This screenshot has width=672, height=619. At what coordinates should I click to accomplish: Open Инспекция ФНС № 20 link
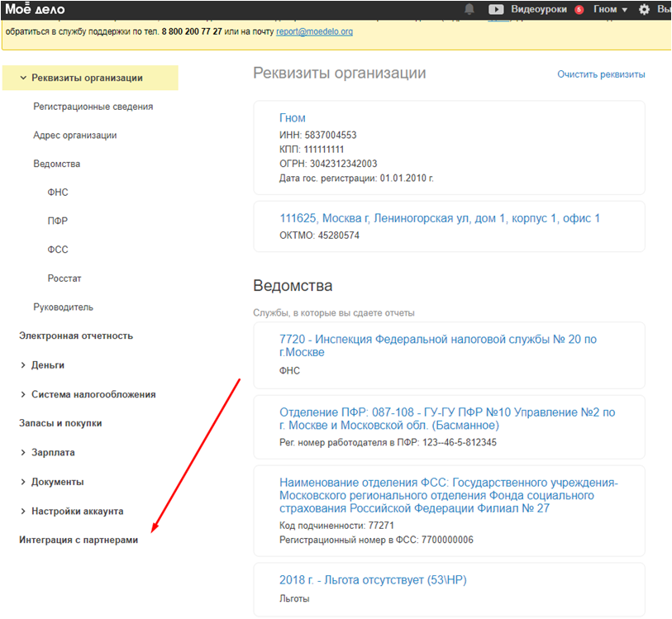[x=437, y=345]
